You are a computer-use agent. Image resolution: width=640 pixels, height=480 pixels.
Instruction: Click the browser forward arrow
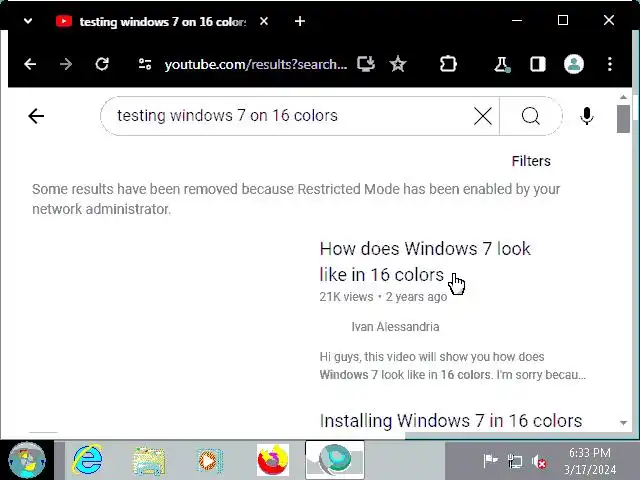tap(66, 64)
